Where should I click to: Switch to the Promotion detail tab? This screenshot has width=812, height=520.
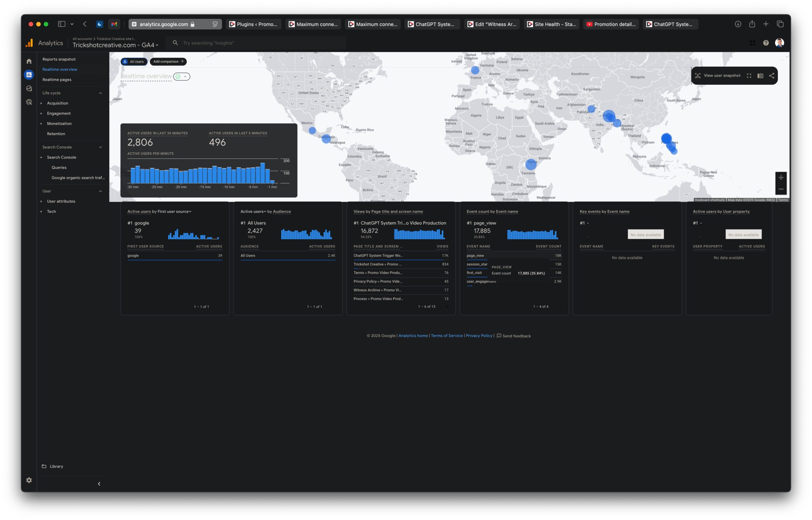[x=611, y=24]
